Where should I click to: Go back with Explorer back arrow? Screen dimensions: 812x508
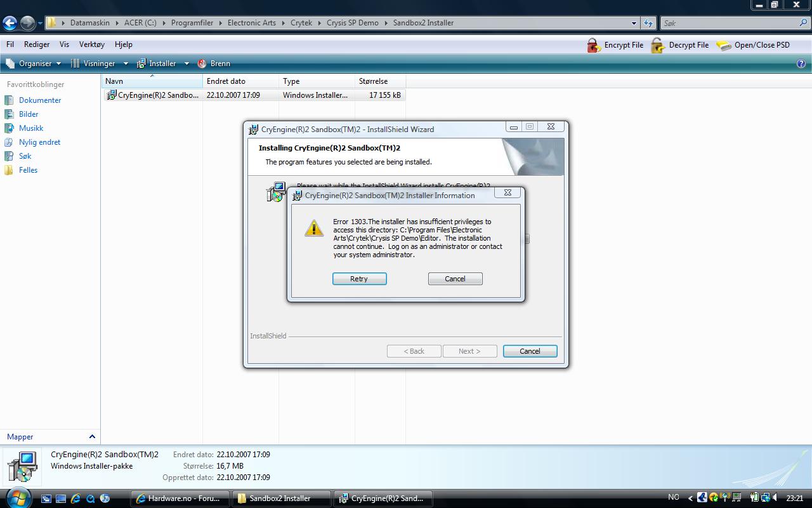click(x=10, y=23)
